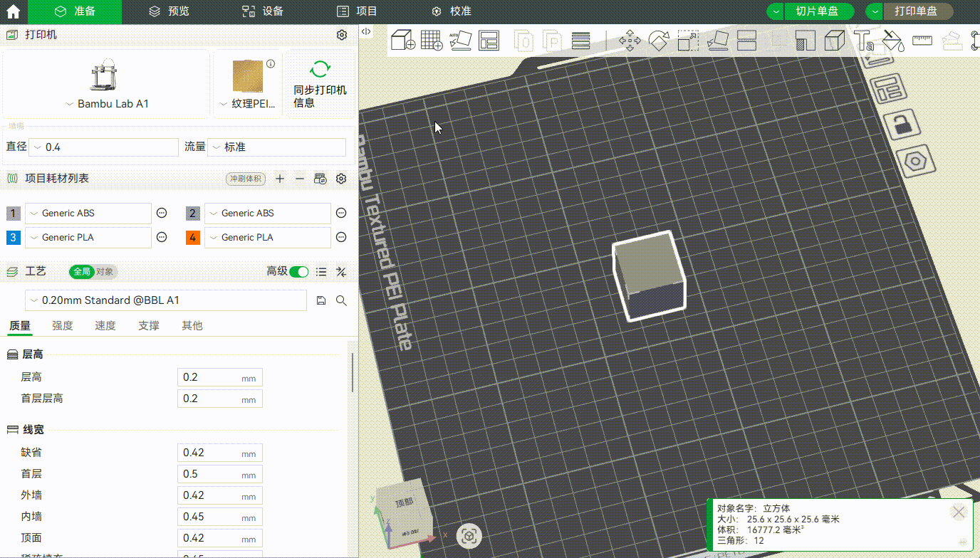Click the filament 3 blue color swatch

coord(14,238)
